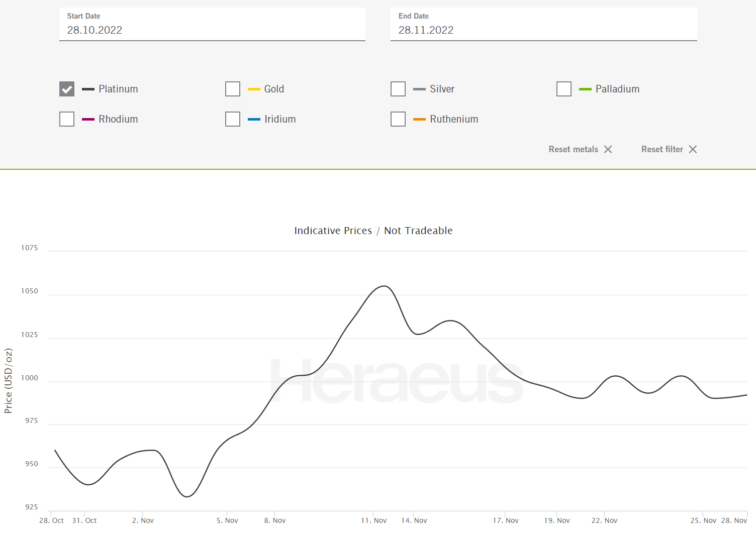Screen dimensions: 756x535
Task: Click the 2. Nov axis label
Action: (x=143, y=520)
